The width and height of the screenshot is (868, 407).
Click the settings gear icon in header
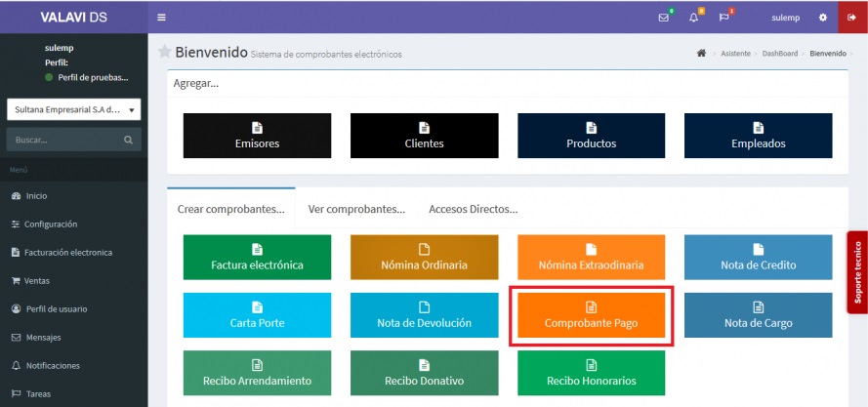[x=822, y=18]
